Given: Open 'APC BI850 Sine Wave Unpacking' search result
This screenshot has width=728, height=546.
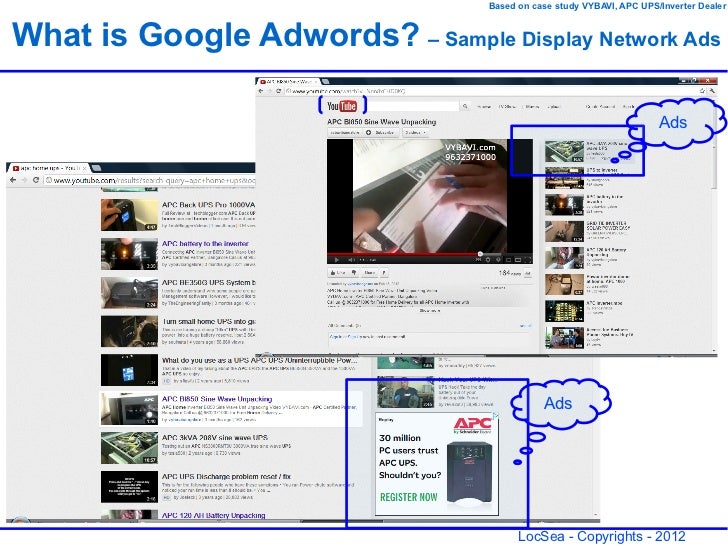Looking at the screenshot, I should point(217,399).
